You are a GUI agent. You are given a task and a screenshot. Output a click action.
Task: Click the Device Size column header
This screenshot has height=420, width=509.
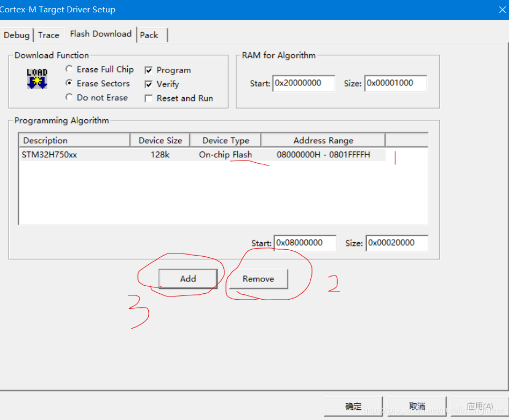[160, 140]
